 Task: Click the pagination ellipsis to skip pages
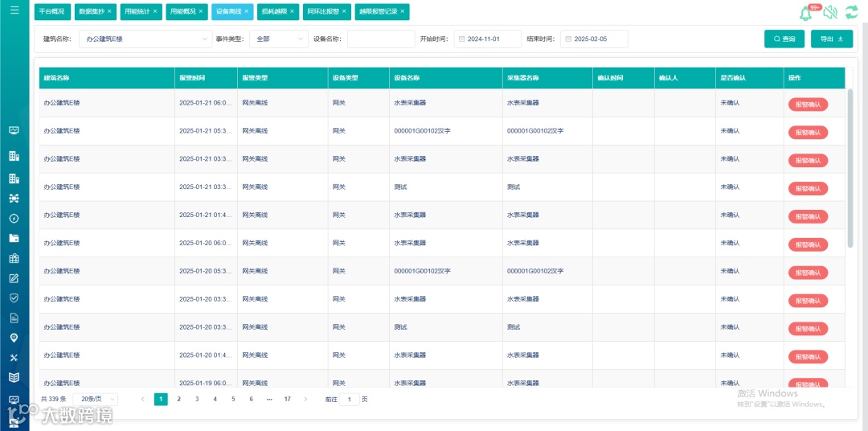(269, 399)
